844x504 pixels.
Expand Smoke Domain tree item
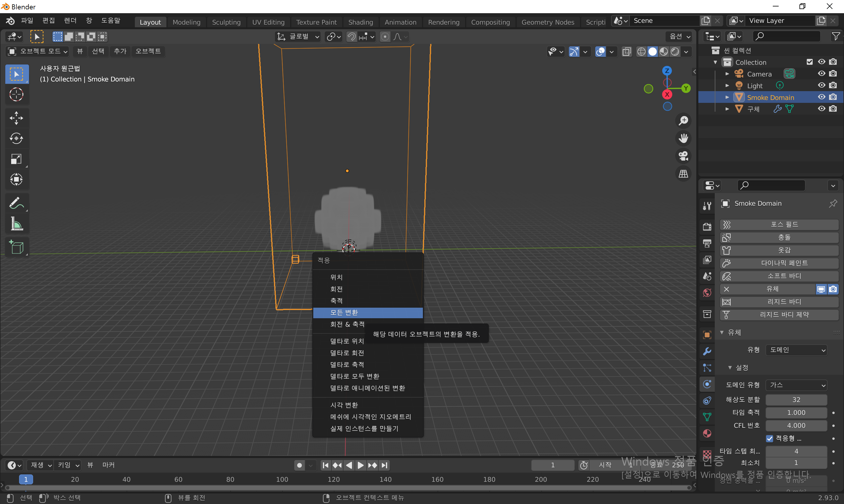[727, 97]
